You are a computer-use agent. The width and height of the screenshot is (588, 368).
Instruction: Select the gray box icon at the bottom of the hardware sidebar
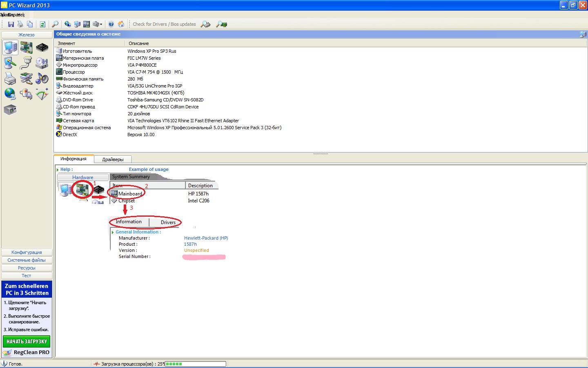coord(10,110)
